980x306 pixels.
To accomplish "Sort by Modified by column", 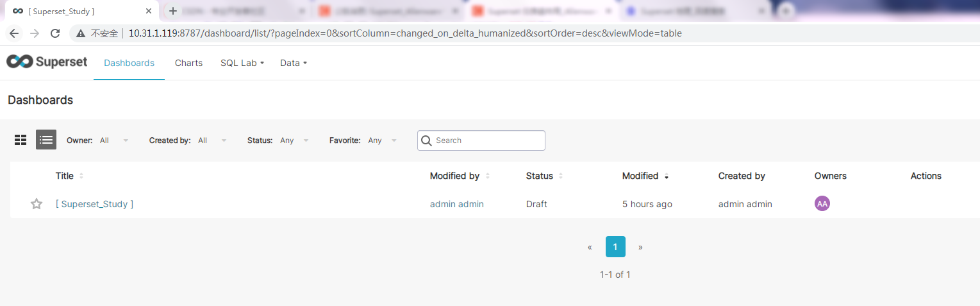I will coord(488,176).
